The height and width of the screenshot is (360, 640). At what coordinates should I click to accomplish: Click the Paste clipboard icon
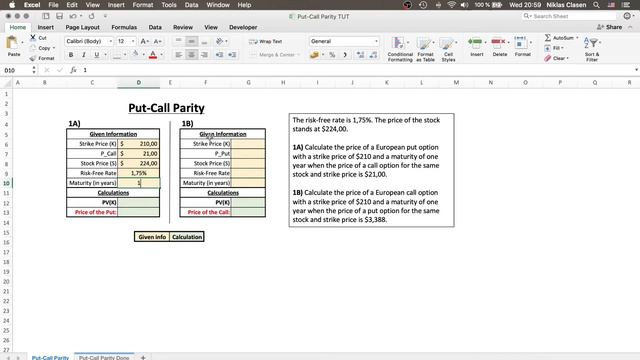pos(13,42)
